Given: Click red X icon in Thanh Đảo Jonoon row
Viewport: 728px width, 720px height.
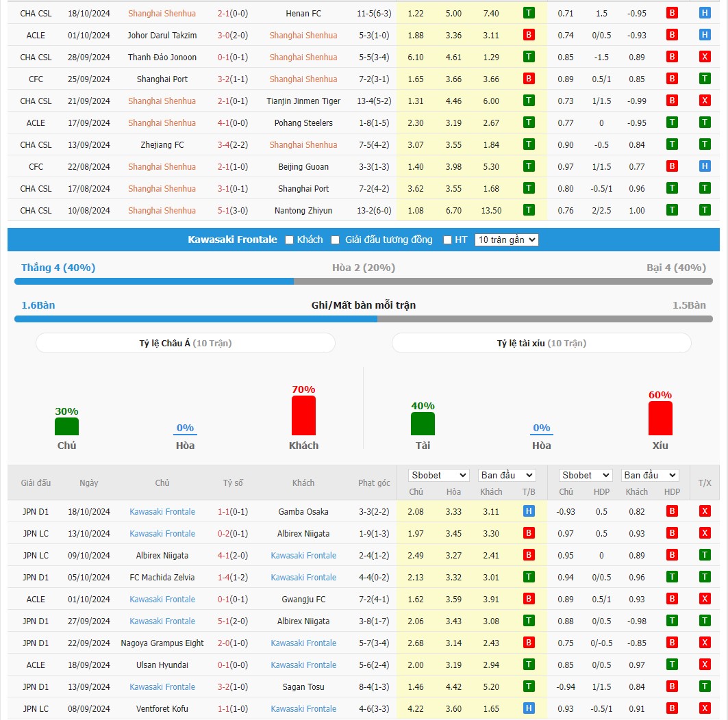Looking at the screenshot, I should point(705,57).
